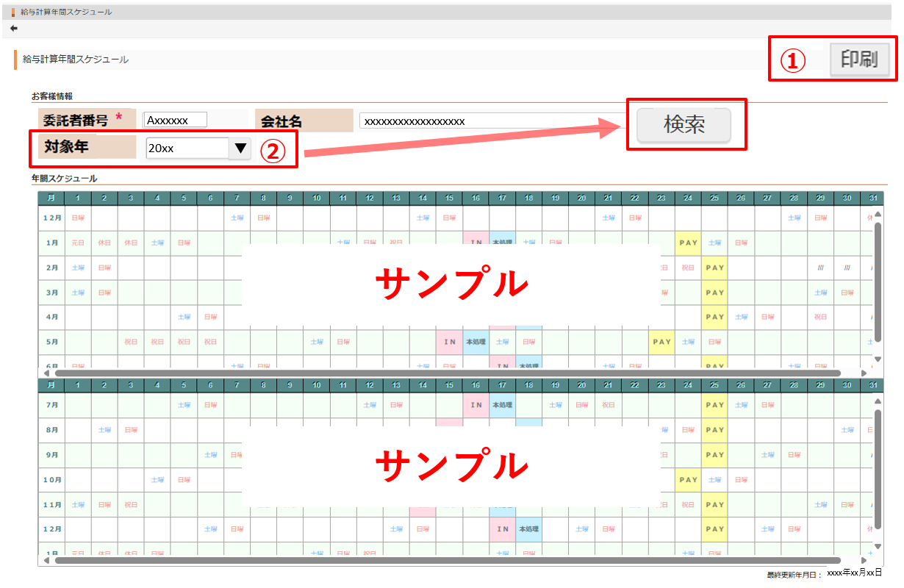Click the 印刷 print button
The height and width of the screenshot is (588, 904).
[859, 60]
